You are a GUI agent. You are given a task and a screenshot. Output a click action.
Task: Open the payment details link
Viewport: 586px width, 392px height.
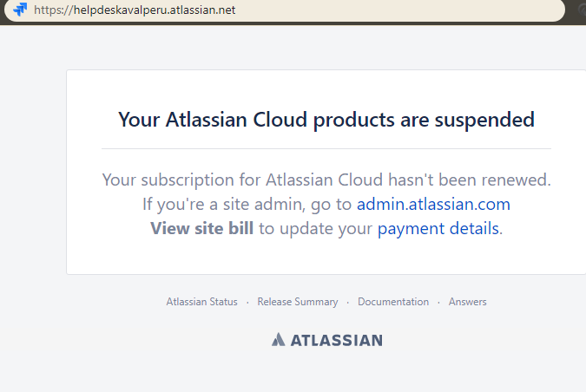click(x=438, y=228)
